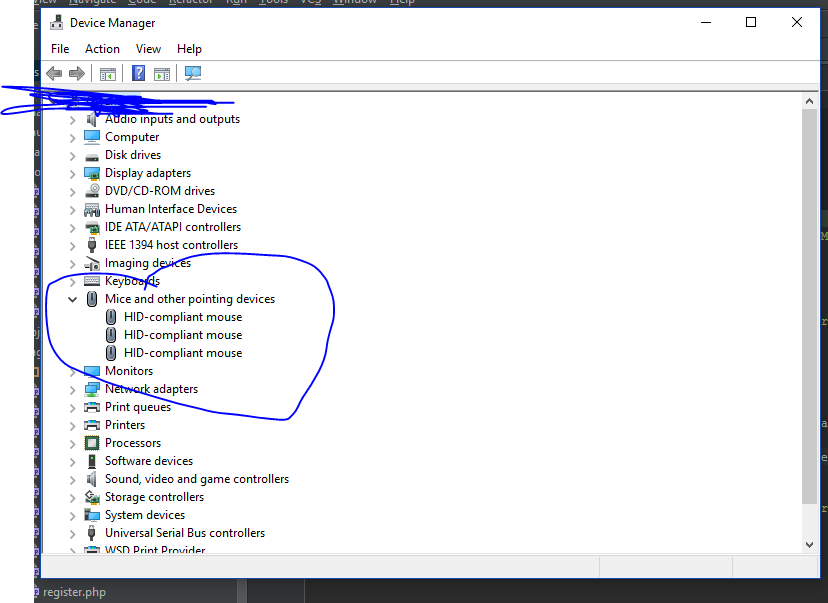
Task: Expand the Network adapters node
Action: point(72,389)
